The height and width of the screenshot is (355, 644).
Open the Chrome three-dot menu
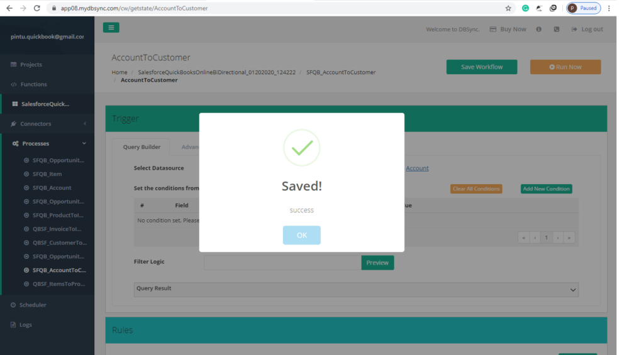coord(609,8)
